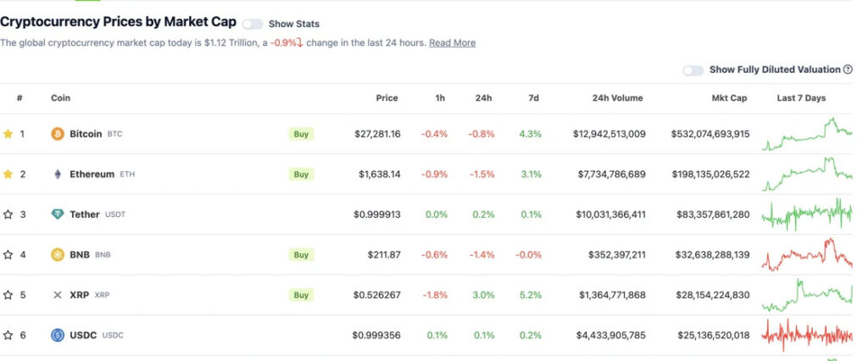The image size is (868, 361).
Task: Open the Tether coin name link
Action: pyautogui.click(x=85, y=214)
